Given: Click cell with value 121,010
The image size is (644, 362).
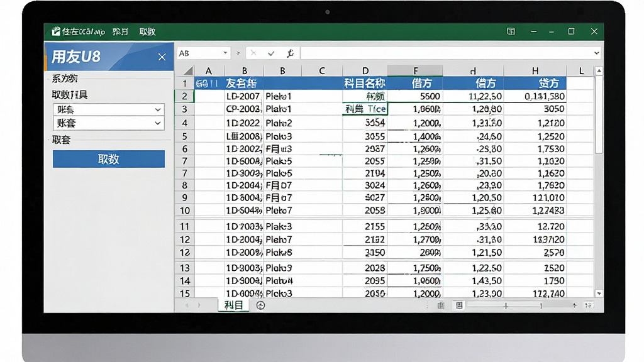Looking at the screenshot, I should tap(535, 197).
